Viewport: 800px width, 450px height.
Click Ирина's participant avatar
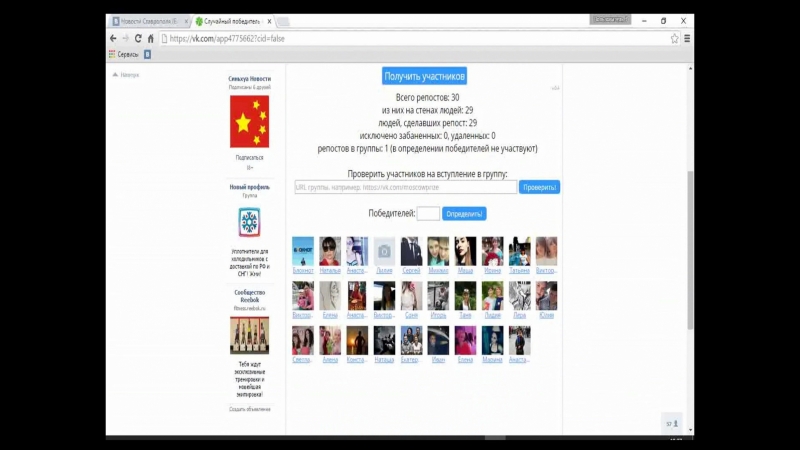coord(492,251)
